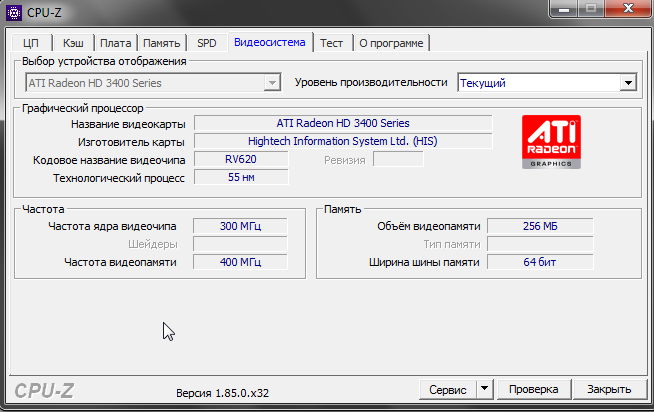Click the Объём видеопамяти label

(x=429, y=226)
